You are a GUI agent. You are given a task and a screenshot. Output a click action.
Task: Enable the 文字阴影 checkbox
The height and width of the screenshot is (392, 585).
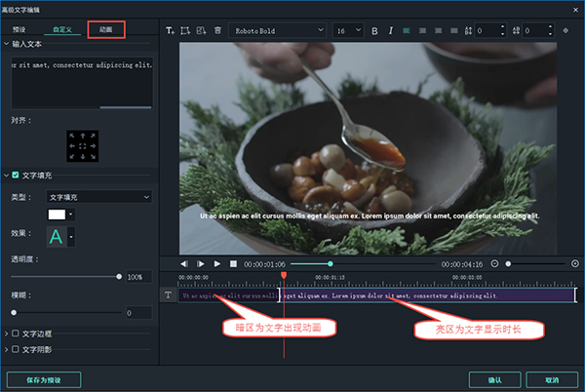tap(15, 348)
